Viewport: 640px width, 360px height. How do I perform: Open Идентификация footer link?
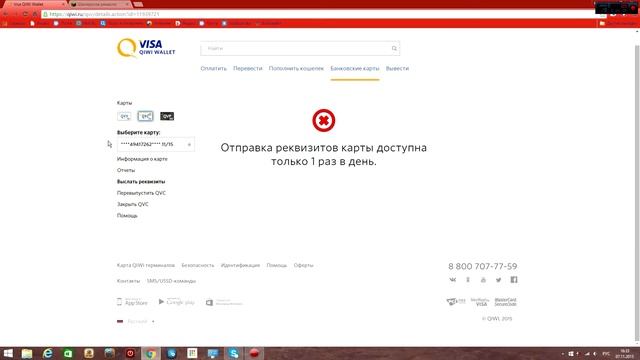[240, 265]
